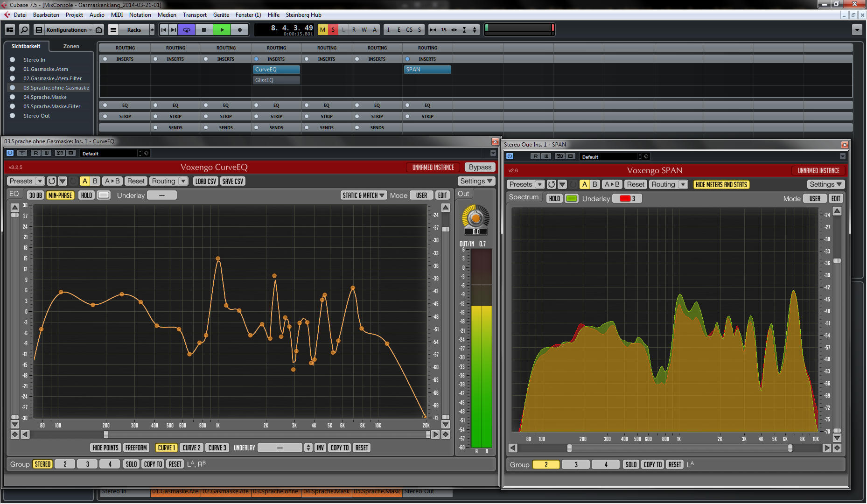The width and height of the screenshot is (867, 504).
Task: Click CurveEQ A/B compare icon in header
Action: 60,153
